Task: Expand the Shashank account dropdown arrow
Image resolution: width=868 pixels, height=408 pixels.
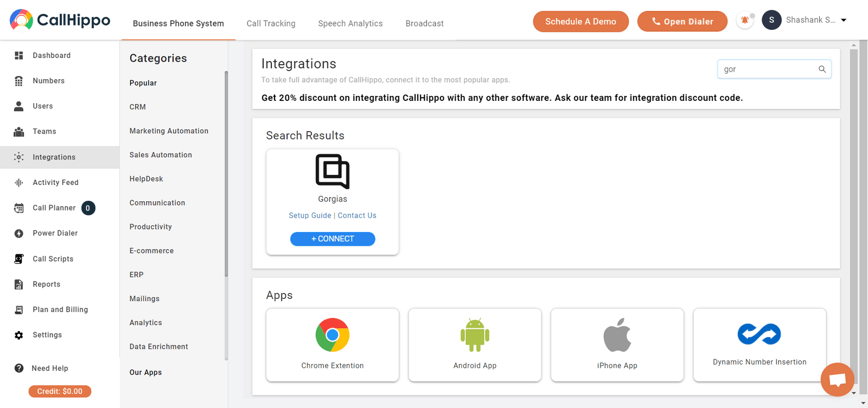Action: pos(844,20)
